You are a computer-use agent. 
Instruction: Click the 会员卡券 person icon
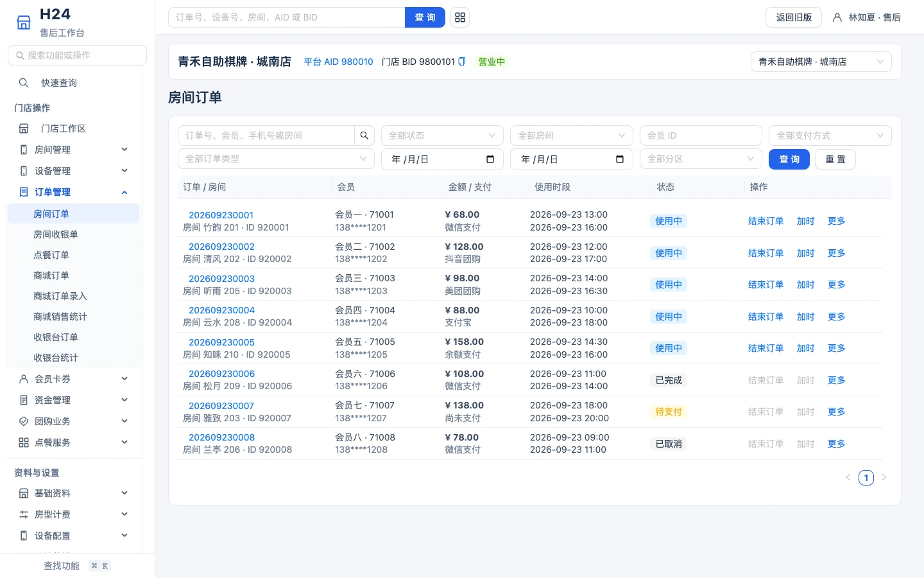(24, 379)
